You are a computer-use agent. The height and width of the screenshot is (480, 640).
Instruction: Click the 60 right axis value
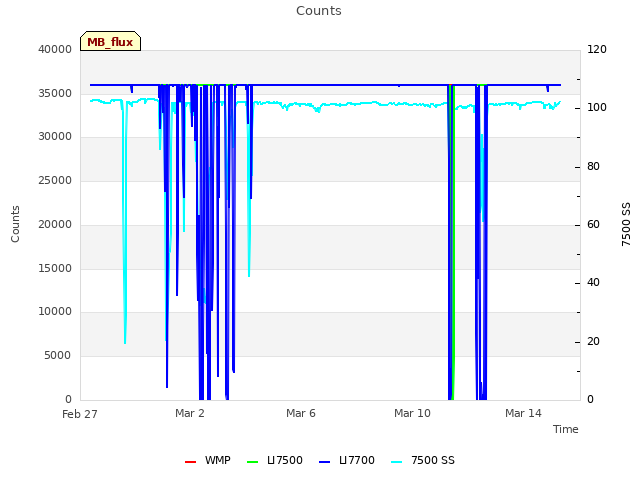(593, 224)
